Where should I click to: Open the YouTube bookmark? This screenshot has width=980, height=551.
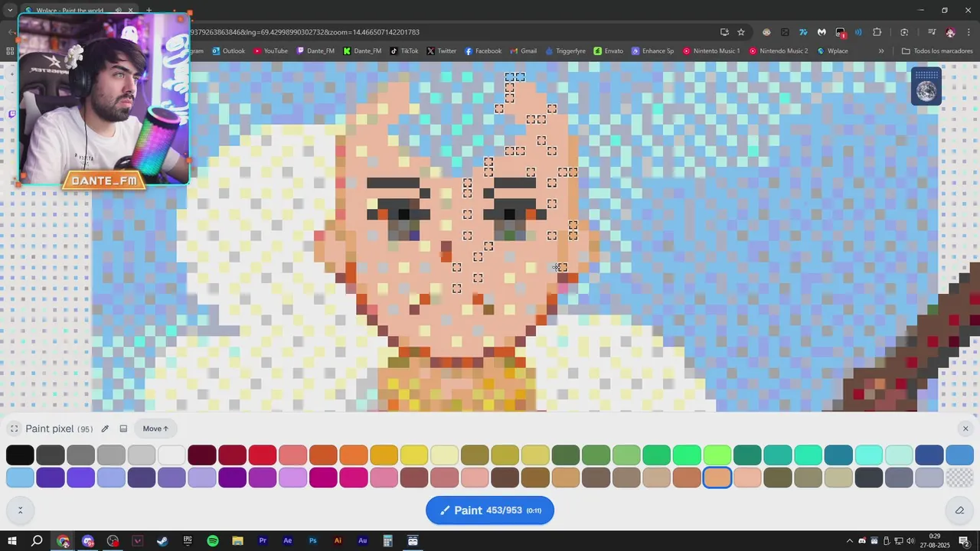[270, 51]
